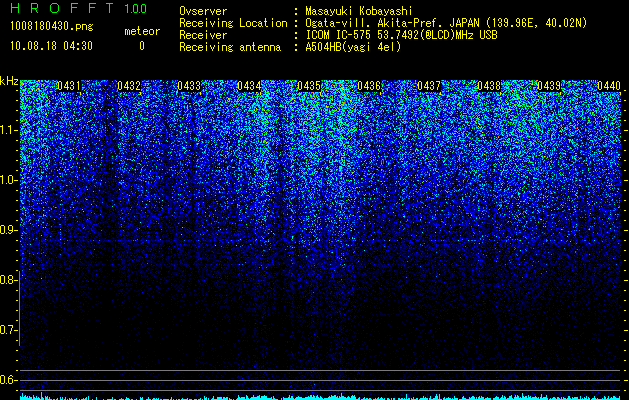Select the 0437 time marker
Image resolution: width=629 pixels, height=400 pixels.
(429, 86)
